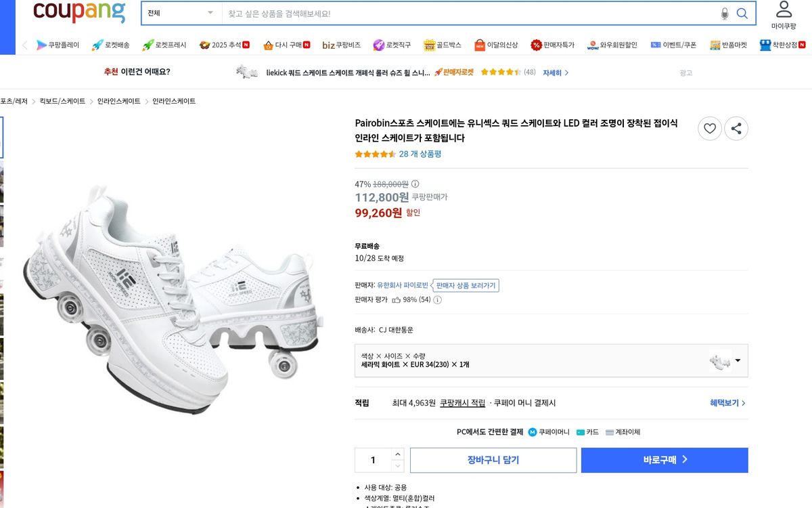Open the 28 개 상품평 reviews link
812x508 pixels.
coord(420,154)
